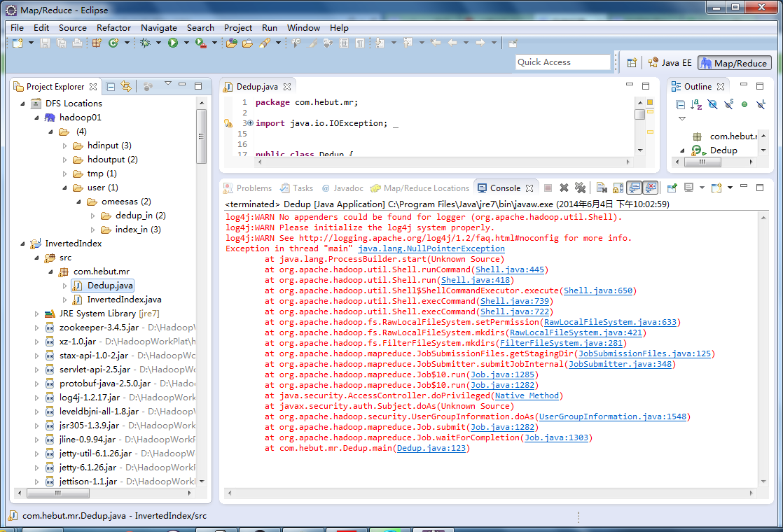Run the program with green play icon
Viewport: 783px width, 532px height.
[173, 43]
